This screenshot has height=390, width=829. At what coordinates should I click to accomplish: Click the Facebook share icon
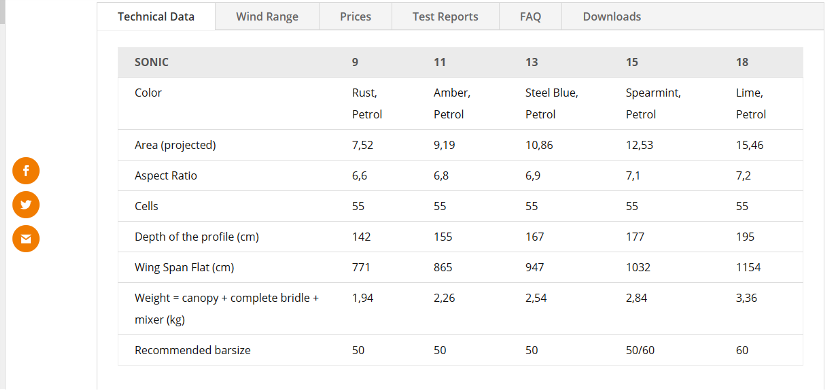point(26,171)
